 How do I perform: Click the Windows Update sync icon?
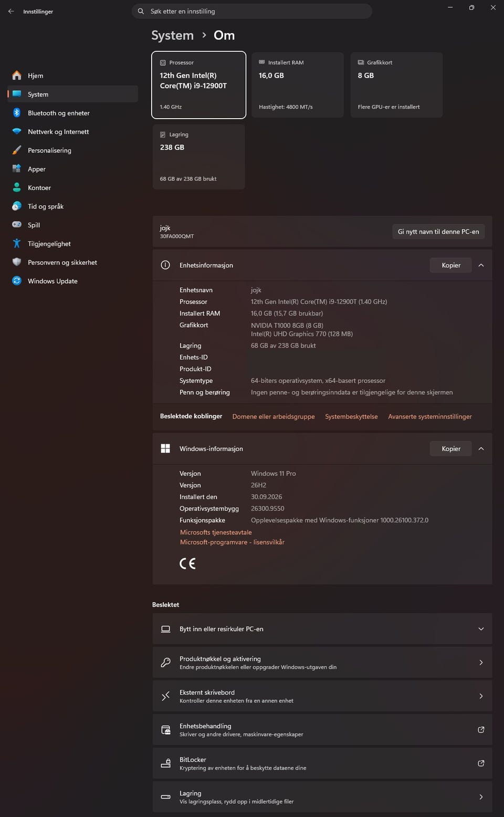[x=17, y=281]
